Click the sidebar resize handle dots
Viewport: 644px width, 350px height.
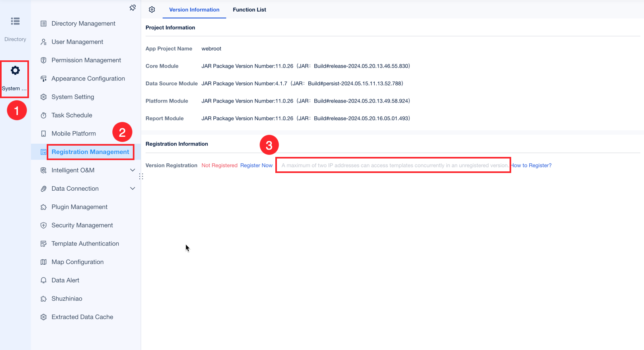tap(141, 176)
